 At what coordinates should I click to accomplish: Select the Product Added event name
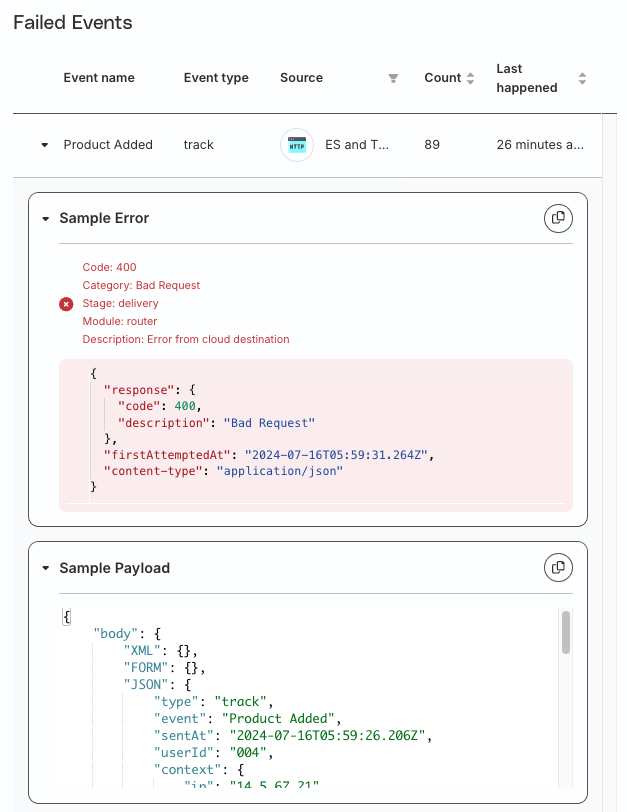click(x=108, y=144)
